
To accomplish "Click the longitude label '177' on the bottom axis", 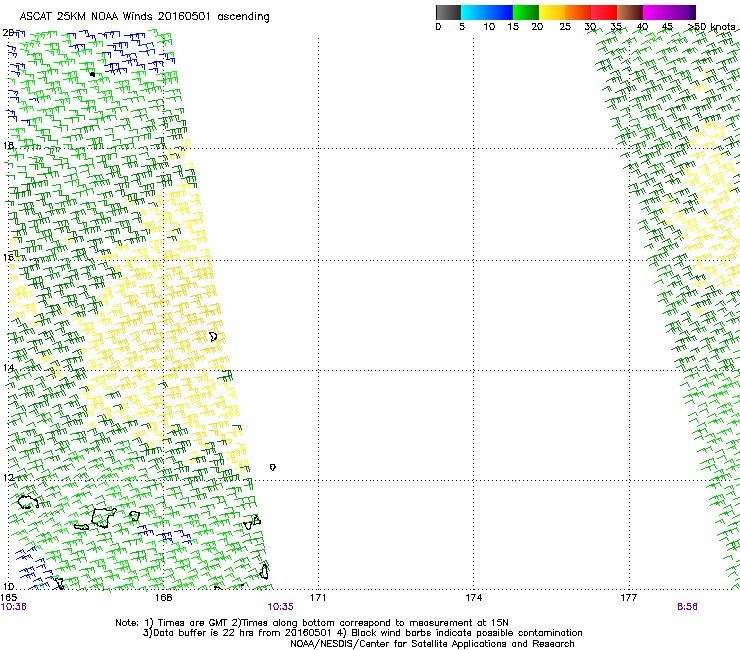I will click(628, 598).
